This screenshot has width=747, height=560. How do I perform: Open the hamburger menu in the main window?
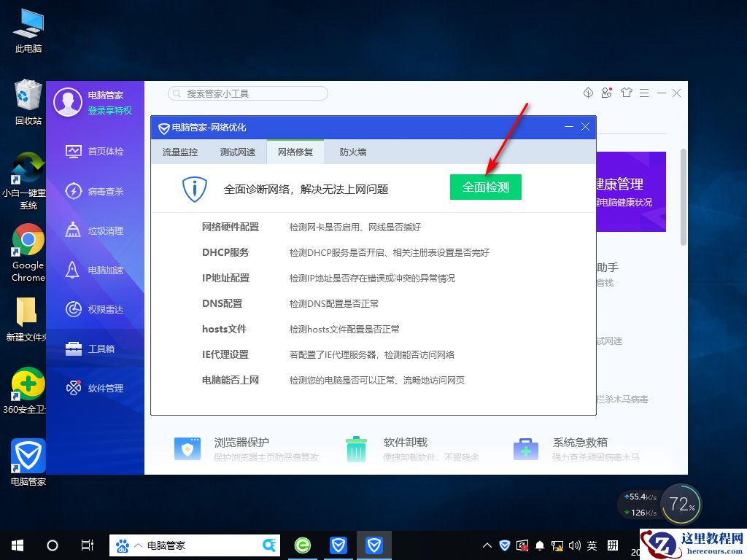(643, 93)
